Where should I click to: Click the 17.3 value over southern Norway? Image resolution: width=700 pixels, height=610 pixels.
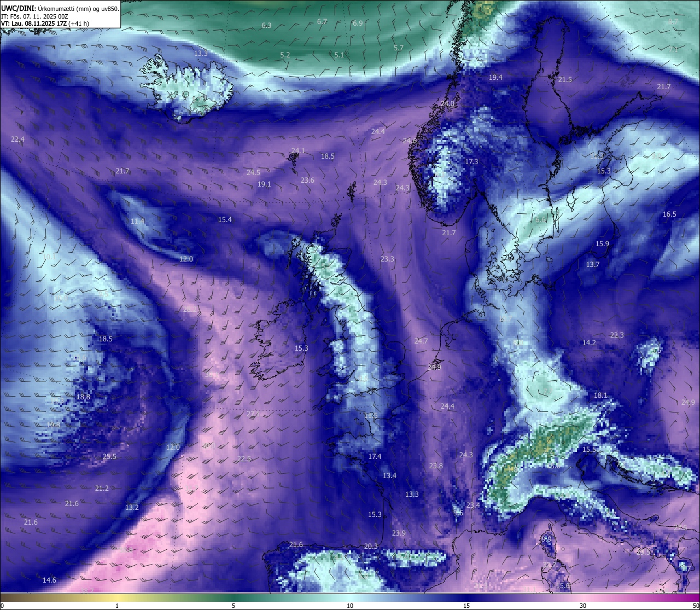(471, 162)
